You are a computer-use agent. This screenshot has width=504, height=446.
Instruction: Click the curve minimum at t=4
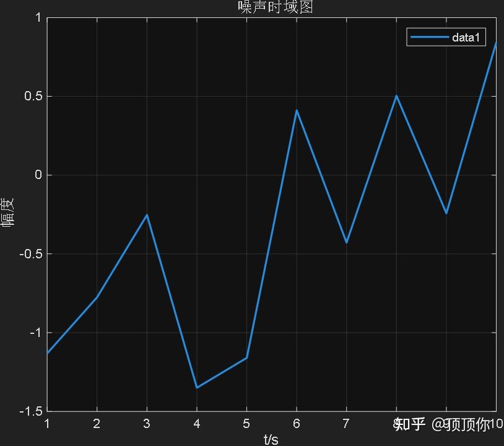tap(197, 388)
